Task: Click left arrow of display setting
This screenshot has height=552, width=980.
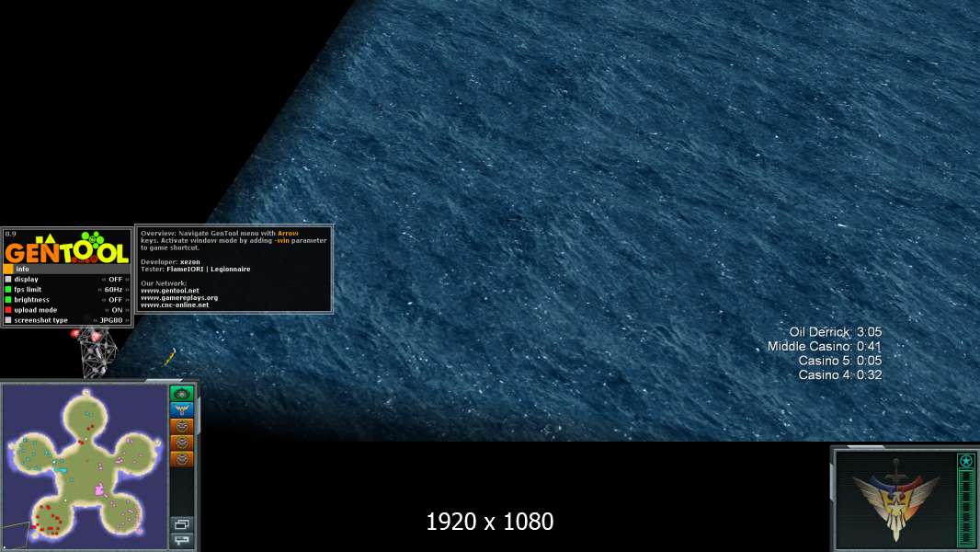Action: tap(104, 280)
